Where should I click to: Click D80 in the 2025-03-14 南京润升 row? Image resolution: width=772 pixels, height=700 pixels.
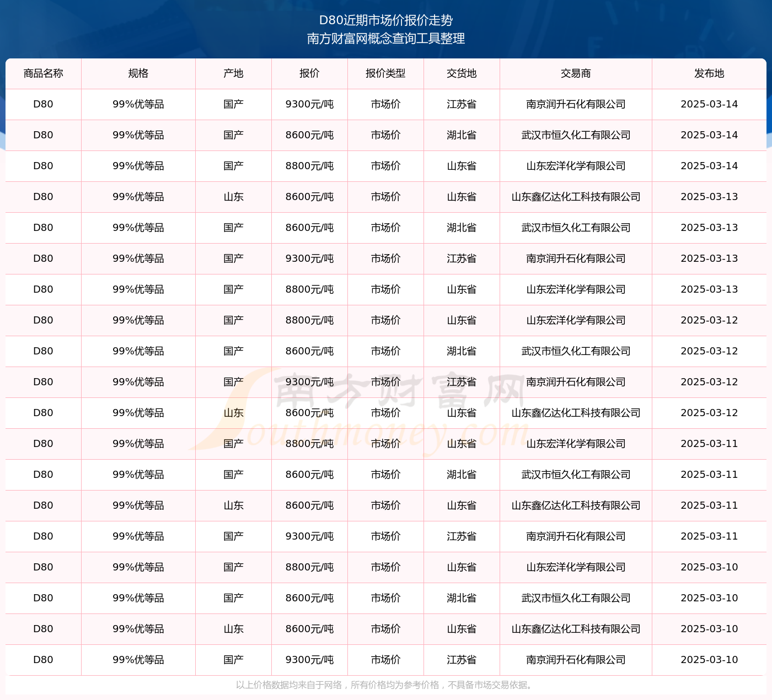pos(44,104)
